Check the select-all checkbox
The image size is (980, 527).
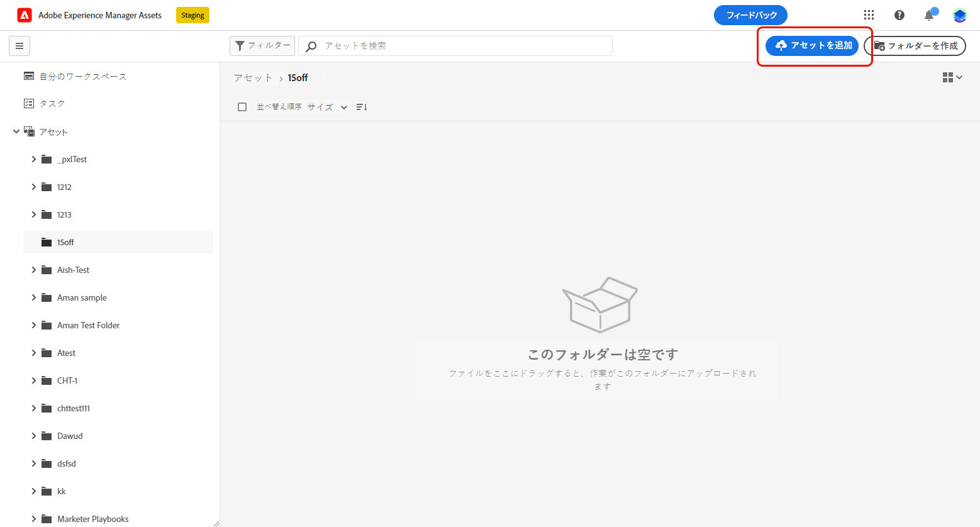point(242,107)
